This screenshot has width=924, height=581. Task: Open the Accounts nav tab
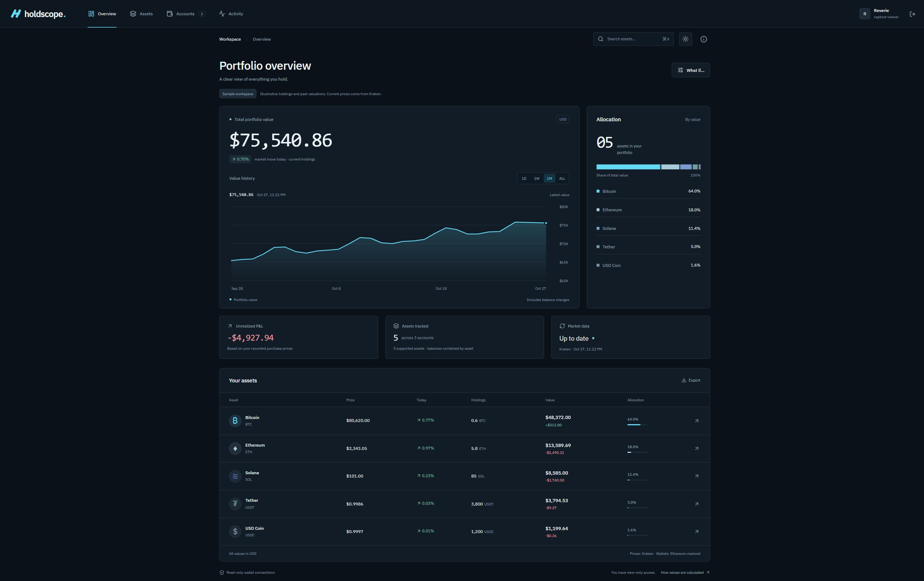coord(186,14)
